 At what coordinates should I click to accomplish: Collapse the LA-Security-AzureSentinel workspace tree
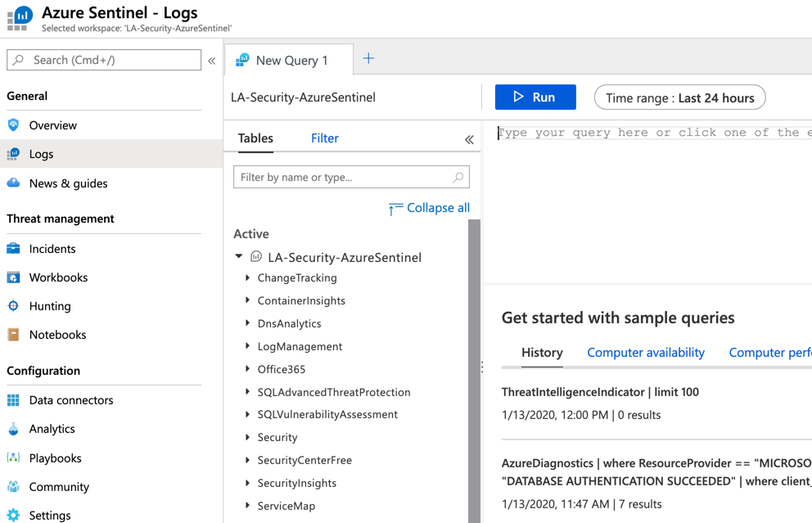pos(238,256)
